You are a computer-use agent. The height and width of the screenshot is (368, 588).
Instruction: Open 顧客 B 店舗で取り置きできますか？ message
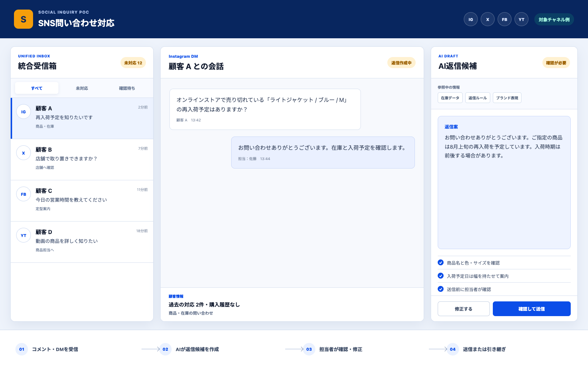coord(82,159)
